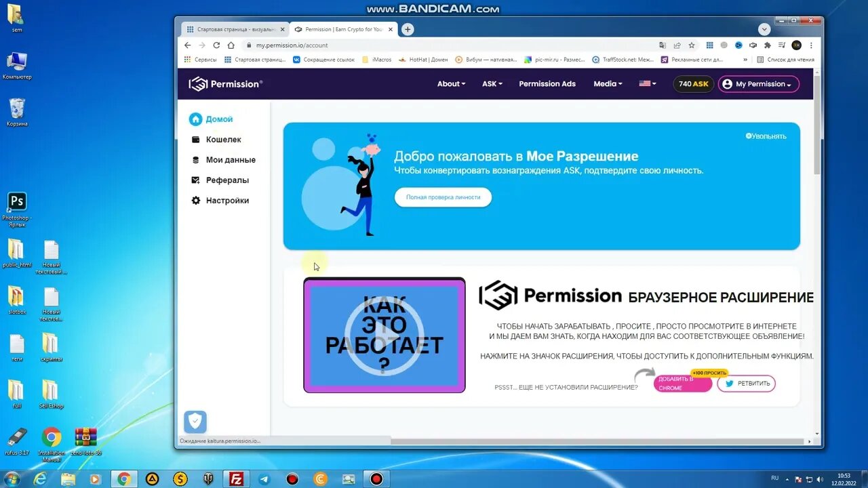Open the language flag dropdown
This screenshot has width=868, height=488.
tap(648, 84)
